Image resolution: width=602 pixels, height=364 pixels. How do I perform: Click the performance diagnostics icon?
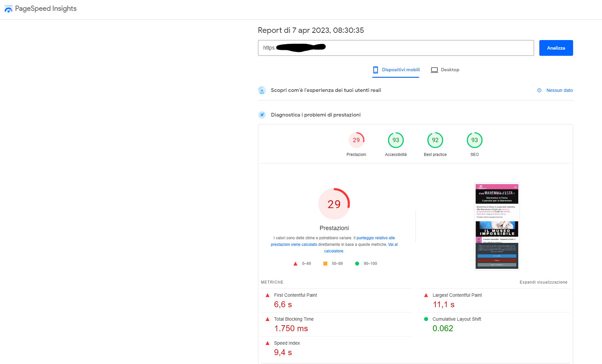(x=262, y=115)
